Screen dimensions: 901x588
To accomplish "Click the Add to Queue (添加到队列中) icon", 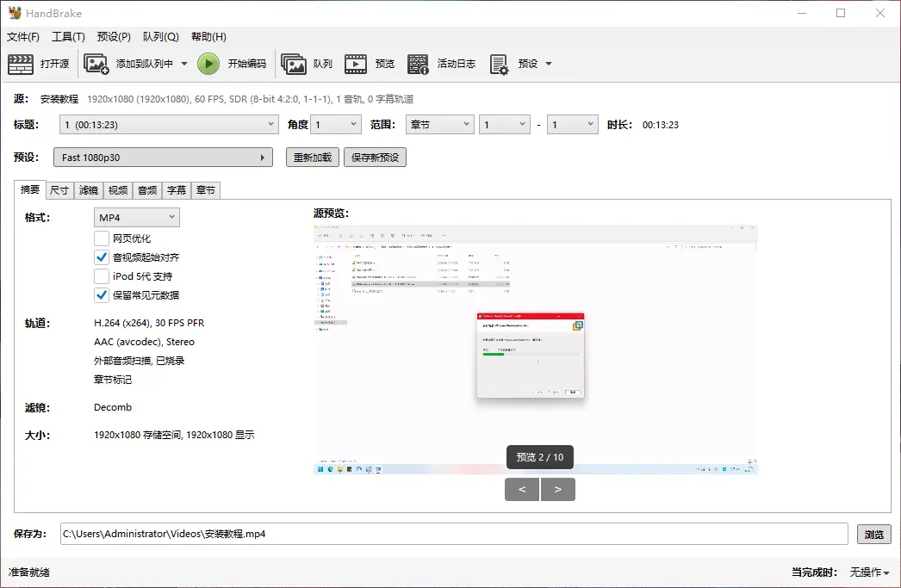I will 96,64.
